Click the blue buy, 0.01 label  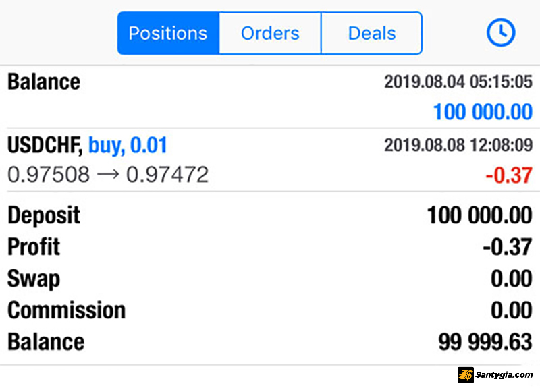tap(128, 145)
